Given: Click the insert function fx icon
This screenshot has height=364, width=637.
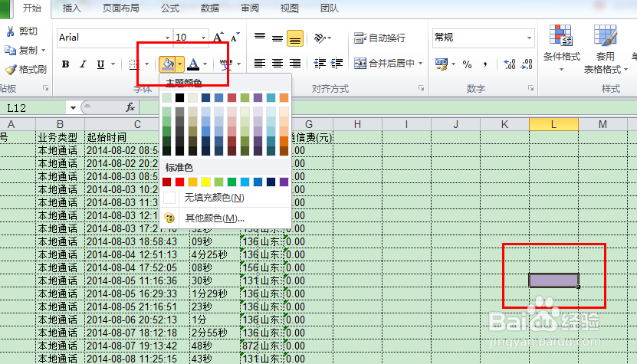Looking at the screenshot, I should (130, 107).
